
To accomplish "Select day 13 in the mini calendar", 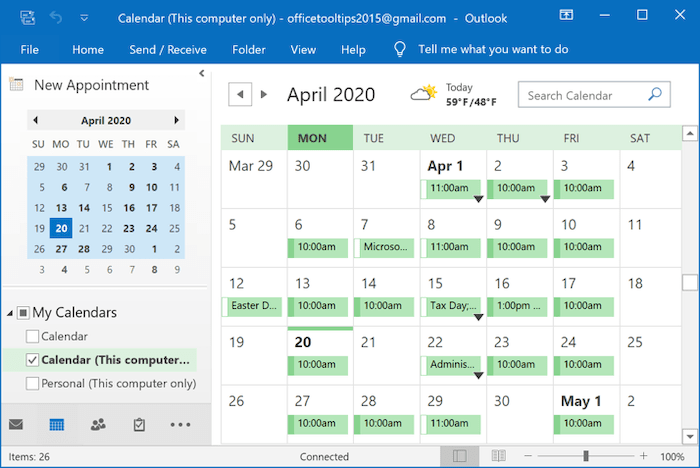I will click(x=61, y=208).
